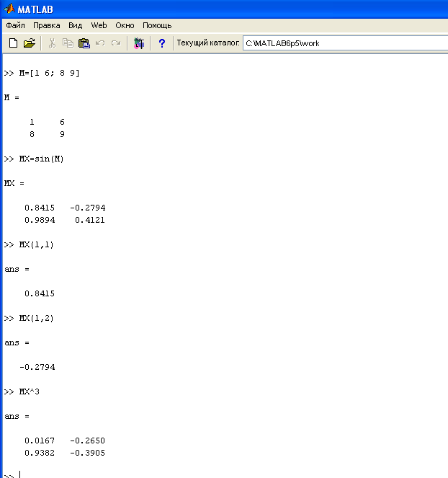This screenshot has height=478, width=448.
Task: Click the Copy icon in toolbar
Action: tap(68, 43)
